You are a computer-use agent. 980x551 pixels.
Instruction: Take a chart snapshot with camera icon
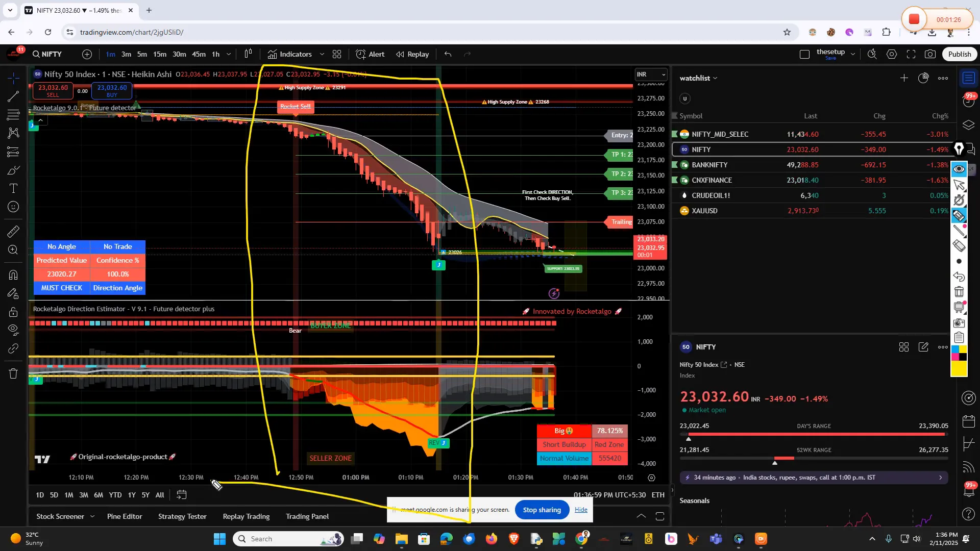(x=930, y=54)
